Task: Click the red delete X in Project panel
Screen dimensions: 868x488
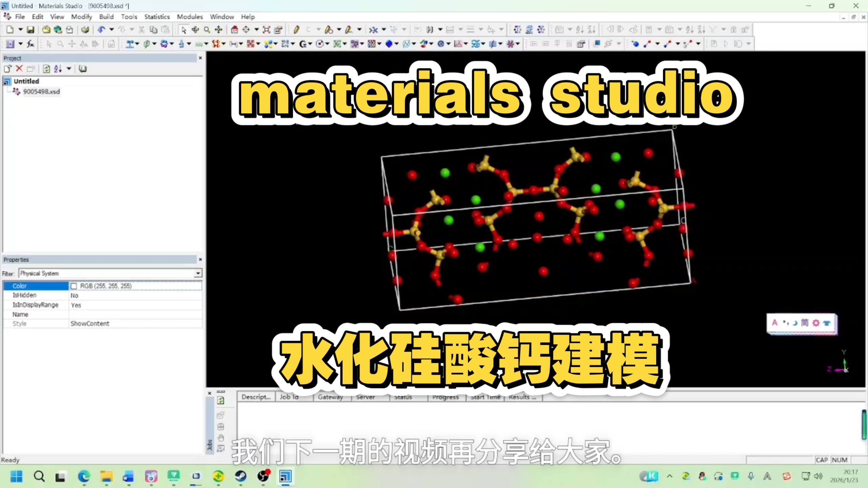Action: tap(19, 69)
